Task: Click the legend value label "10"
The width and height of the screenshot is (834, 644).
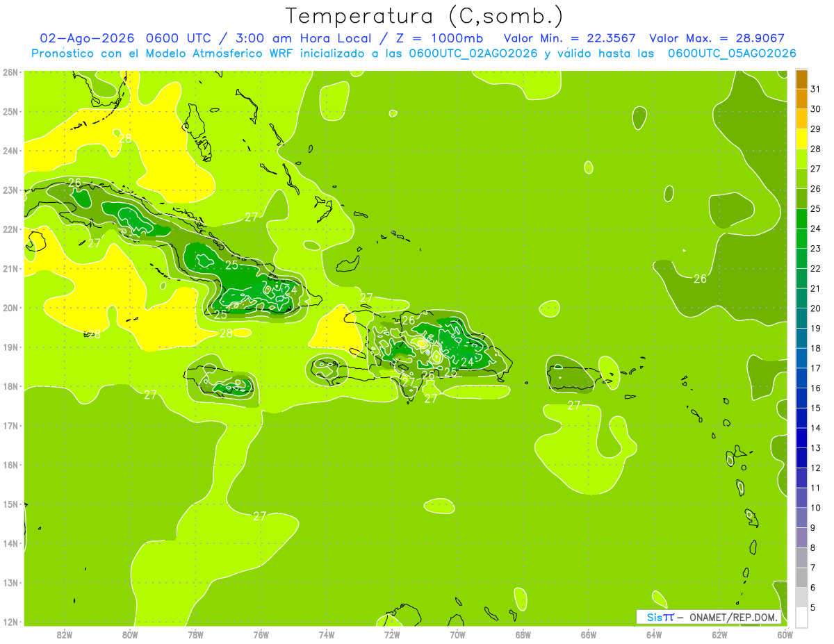Action: pyautogui.click(x=816, y=508)
